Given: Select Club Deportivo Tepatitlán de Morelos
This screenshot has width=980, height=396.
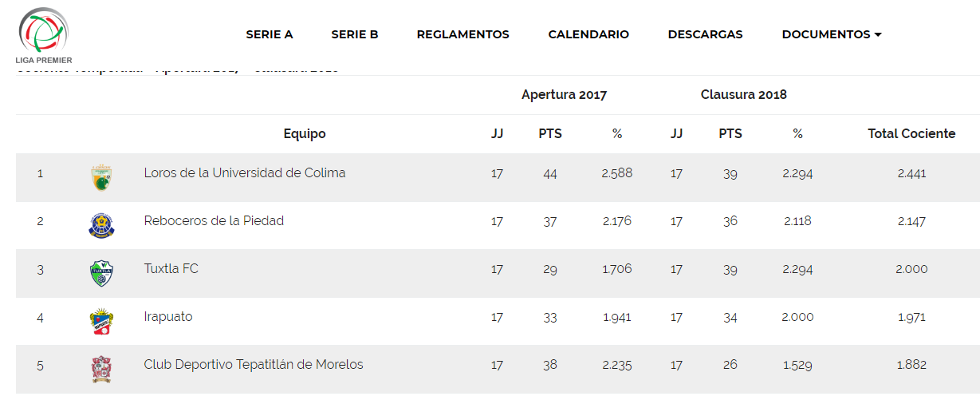Looking at the screenshot, I should point(254,365).
